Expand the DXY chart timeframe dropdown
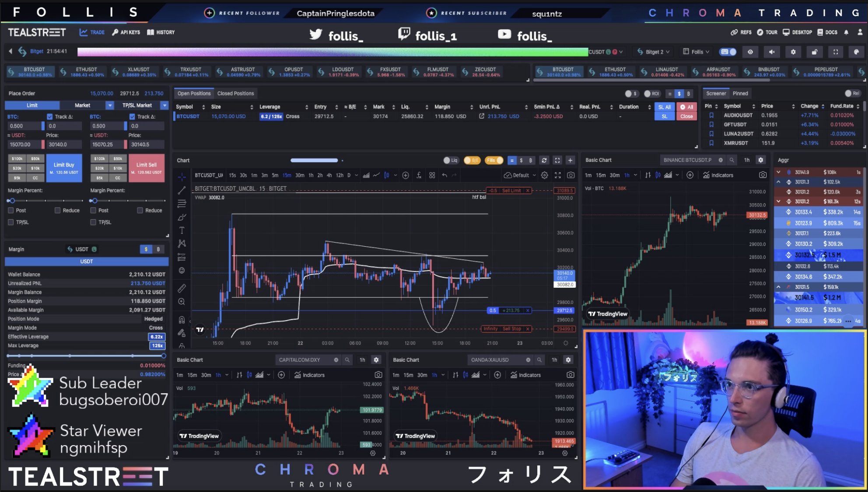Viewport: 868px width, 492px height. [x=227, y=375]
